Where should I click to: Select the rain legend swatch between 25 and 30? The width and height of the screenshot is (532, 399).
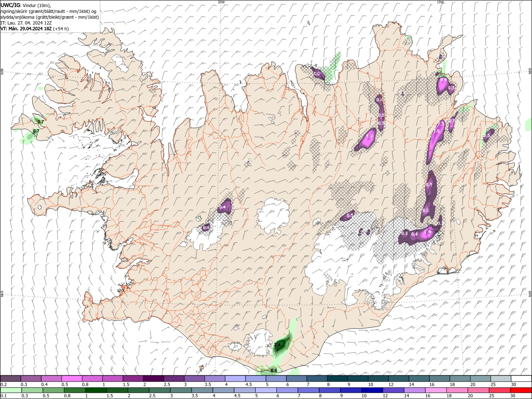[x=500, y=390]
